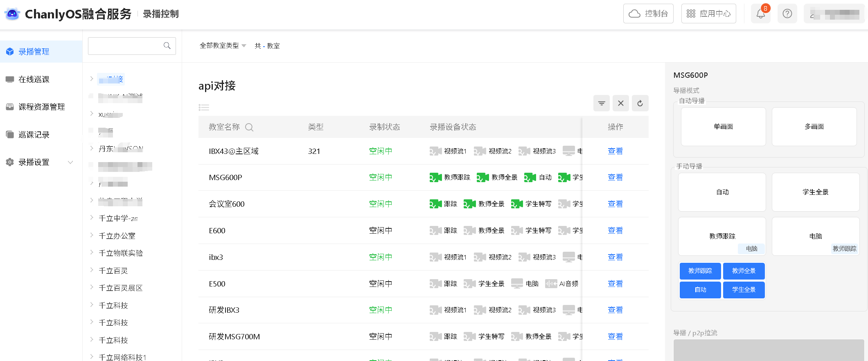
Task: Click the search icon next to 教室名称
Action: tap(249, 127)
